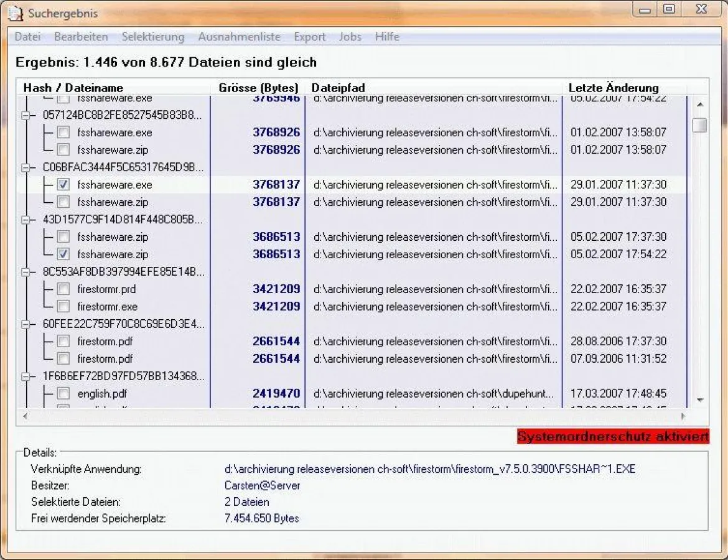This screenshot has height=560, width=728.
Task: Open the Ausnahmenliste menu
Action: coord(239,37)
